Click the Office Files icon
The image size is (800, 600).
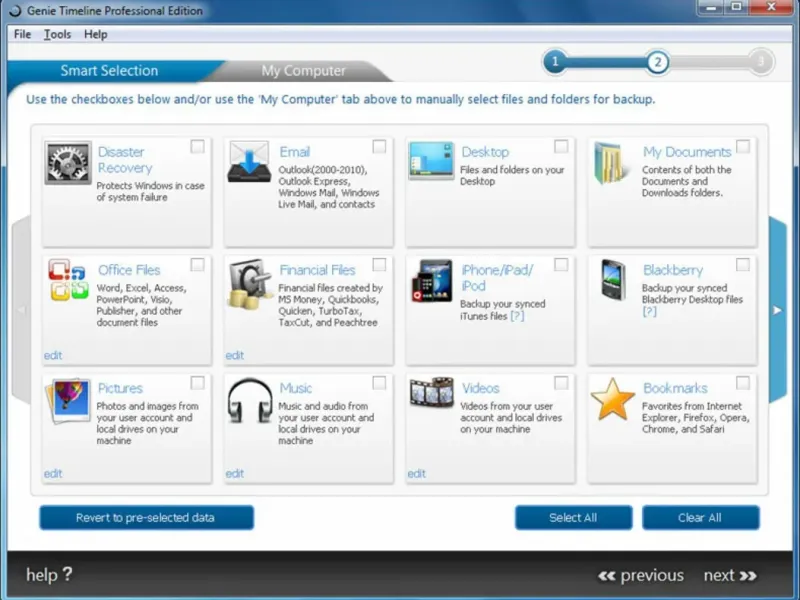(68, 280)
